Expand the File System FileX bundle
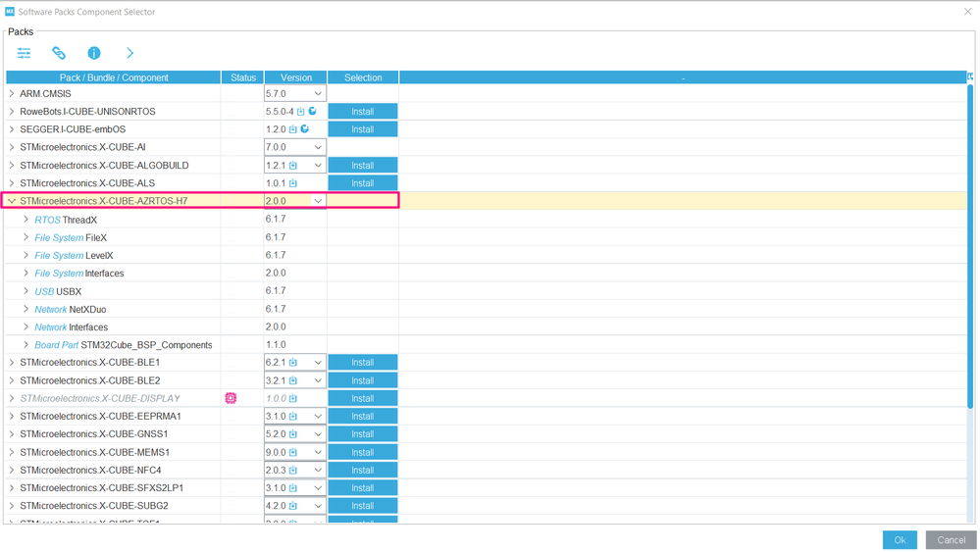The image size is (980, 552). [x=26, y=237]
